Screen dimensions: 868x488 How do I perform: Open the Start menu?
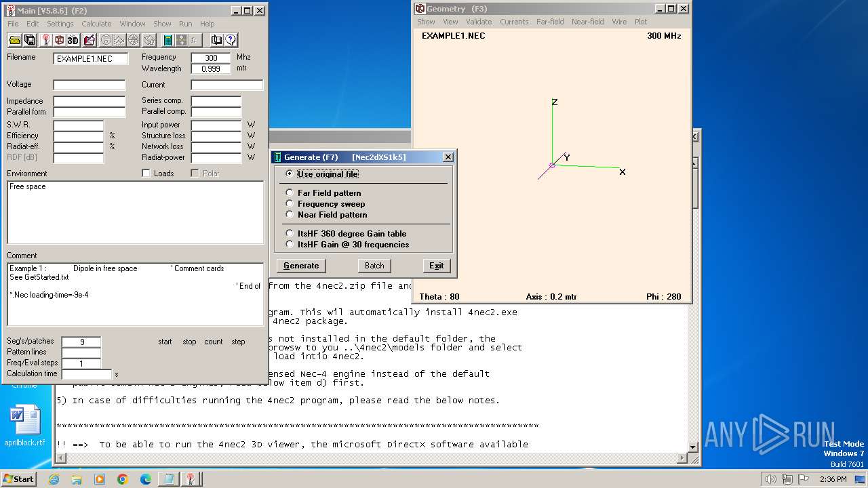tap(18, 479)
